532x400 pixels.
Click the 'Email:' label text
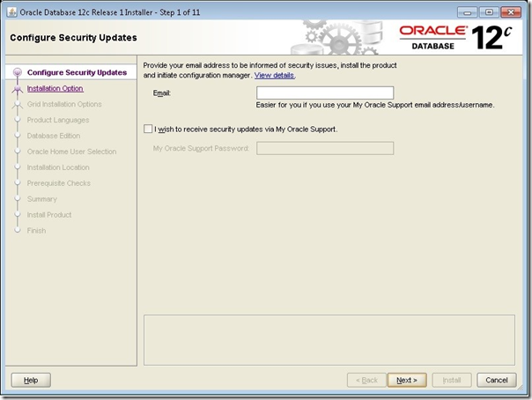tap(161, 93)
